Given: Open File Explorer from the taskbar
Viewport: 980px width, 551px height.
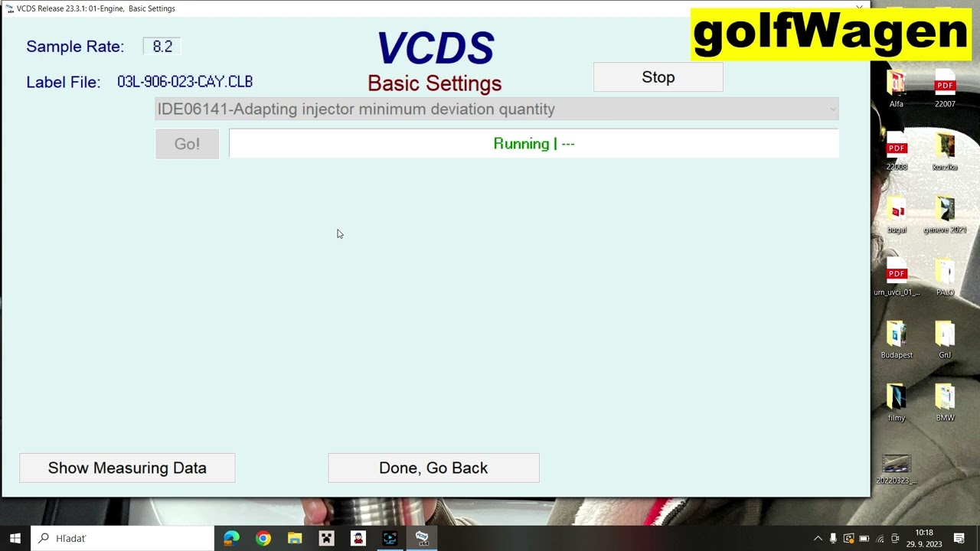Looking at the screenshot, I should [x=295, y=538].
